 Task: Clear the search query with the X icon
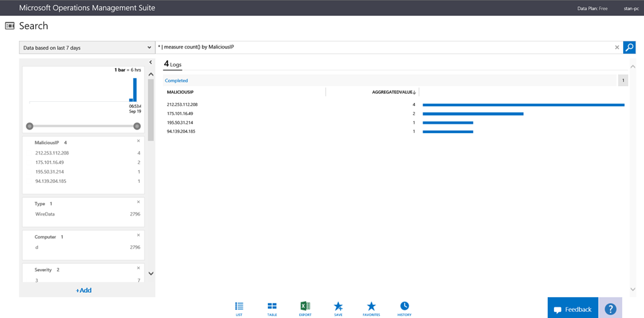tap(617, 47)
